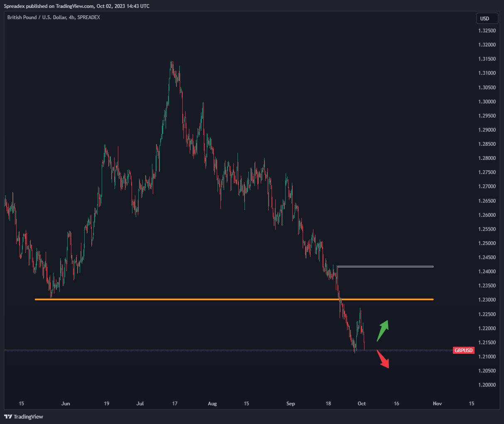Image resolution: width=504 pixels, height=424 pixels.
Task: Click the 1.29000 price axis label
Action: [487, 130]
